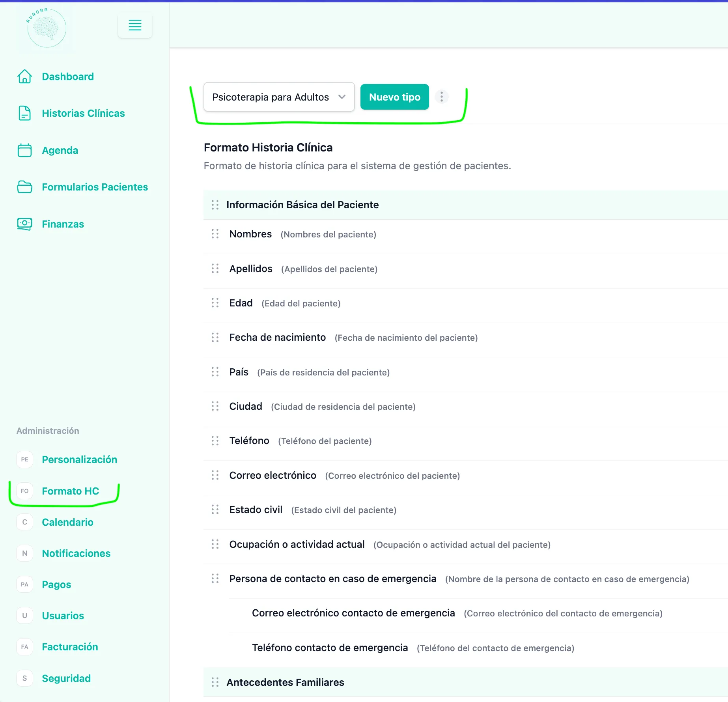Click the Antecedentes Familiares section header
This screenshot has height=702, width=728.
point(465,682)
